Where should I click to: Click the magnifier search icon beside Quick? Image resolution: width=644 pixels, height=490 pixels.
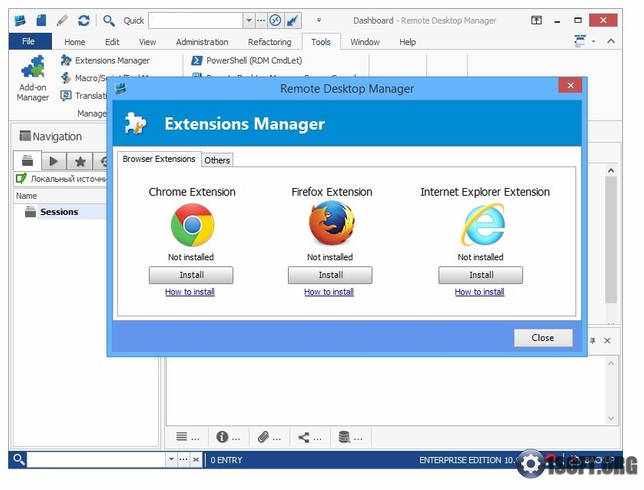pos(108,20)
